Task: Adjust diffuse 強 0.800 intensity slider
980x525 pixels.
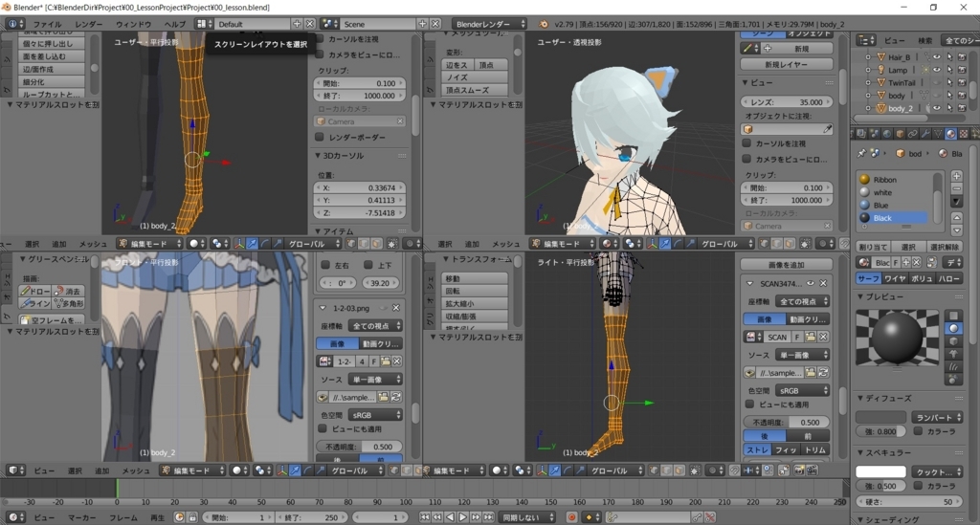Action: click(x=880, y=430)
